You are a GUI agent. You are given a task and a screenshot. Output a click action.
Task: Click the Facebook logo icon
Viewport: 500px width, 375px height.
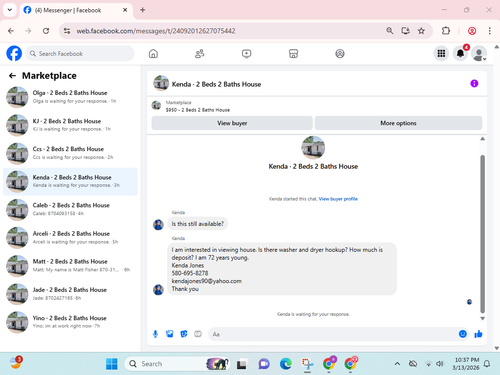[x=14, y=53]
